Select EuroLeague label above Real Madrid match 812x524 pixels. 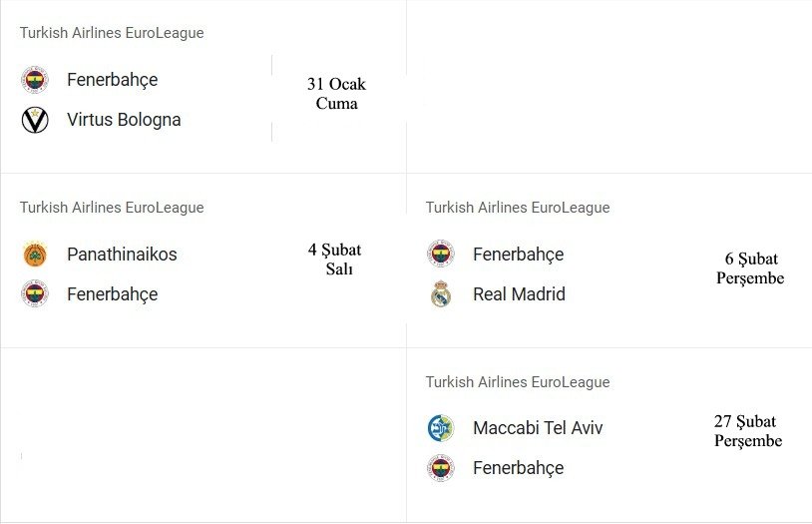coord(518,208)
